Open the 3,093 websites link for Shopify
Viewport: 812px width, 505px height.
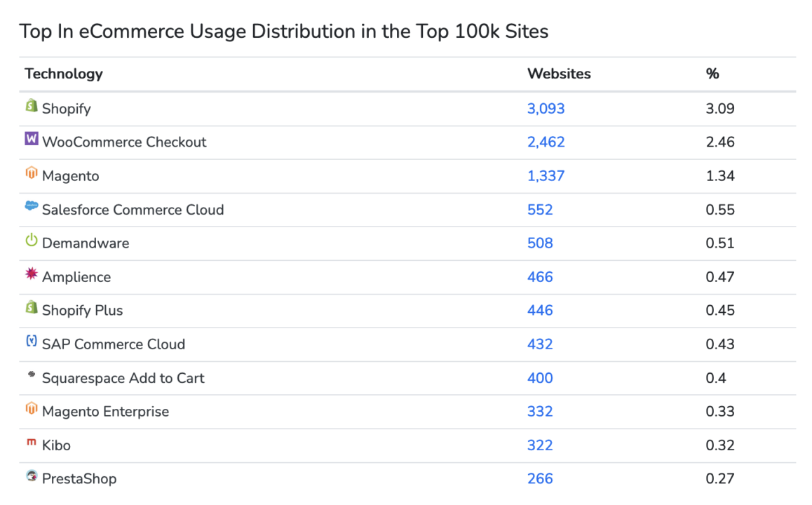pos(546,109)
